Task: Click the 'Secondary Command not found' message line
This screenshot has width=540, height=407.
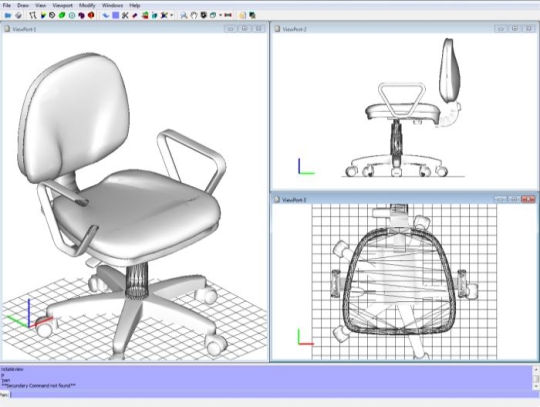Action: pyautogui.click(x=39, y=386)
